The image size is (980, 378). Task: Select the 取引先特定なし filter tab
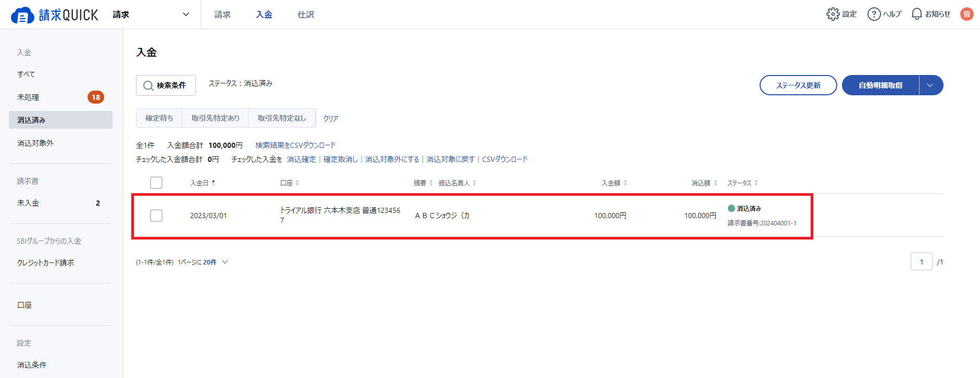click(282, 118)
